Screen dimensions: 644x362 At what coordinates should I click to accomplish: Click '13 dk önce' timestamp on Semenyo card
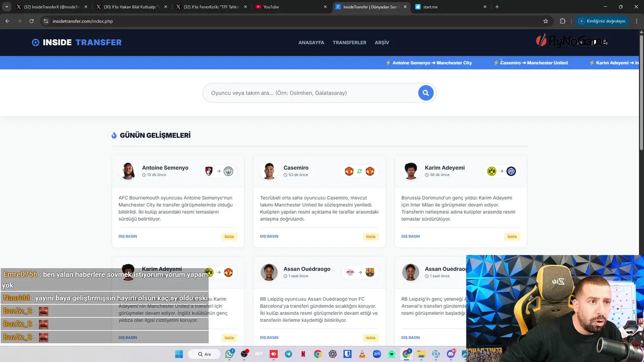point(154,175)
